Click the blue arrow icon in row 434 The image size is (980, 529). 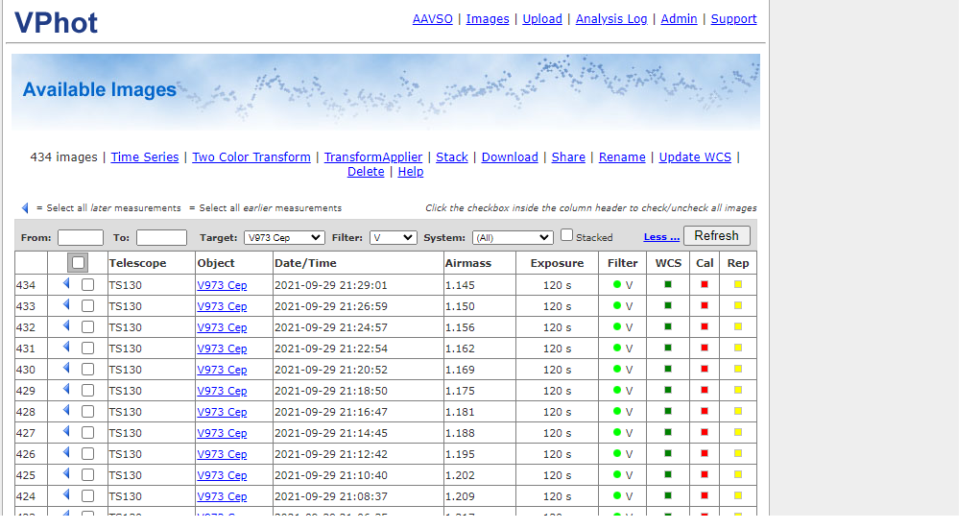pyautogui.click(x=66, y=284)
